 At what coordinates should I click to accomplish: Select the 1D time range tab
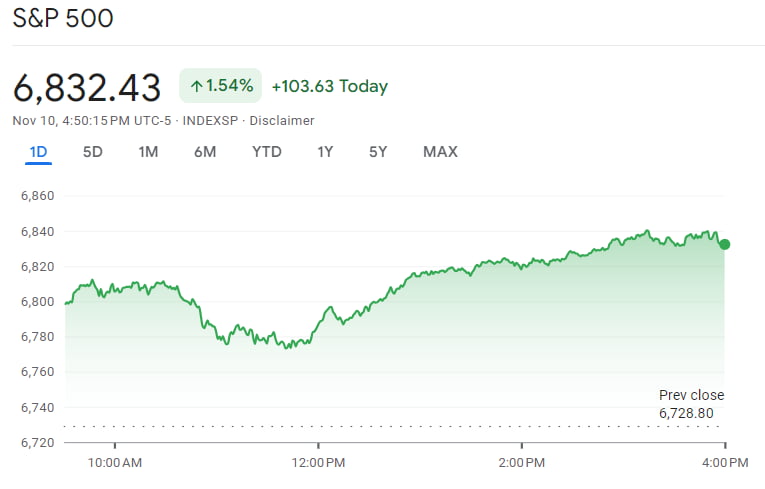(x=38, y=152)
